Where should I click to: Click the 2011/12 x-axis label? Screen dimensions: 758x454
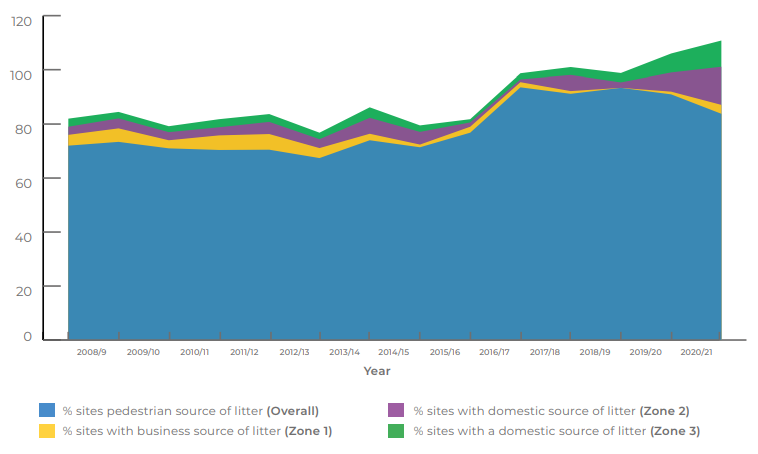click(244, 352)
